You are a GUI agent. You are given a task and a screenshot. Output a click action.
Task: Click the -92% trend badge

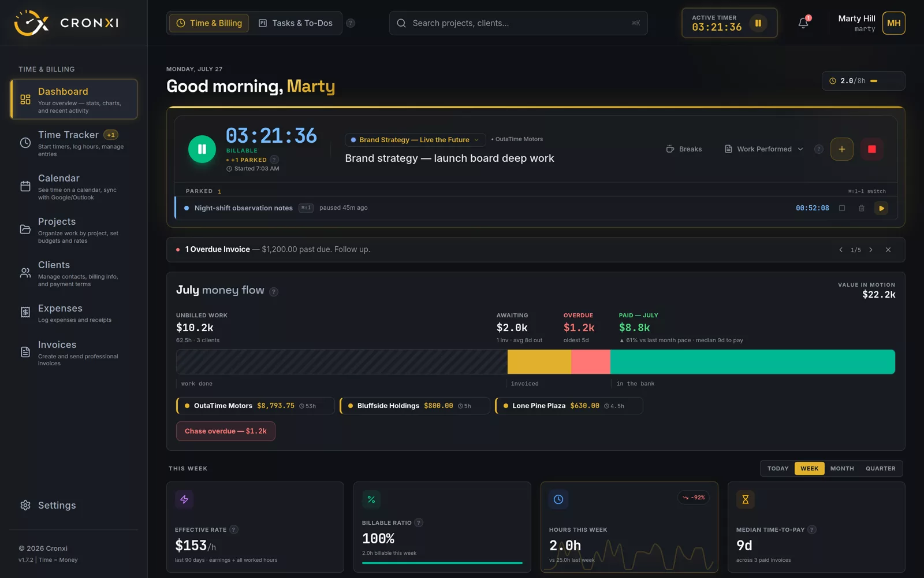coord(694,498)
